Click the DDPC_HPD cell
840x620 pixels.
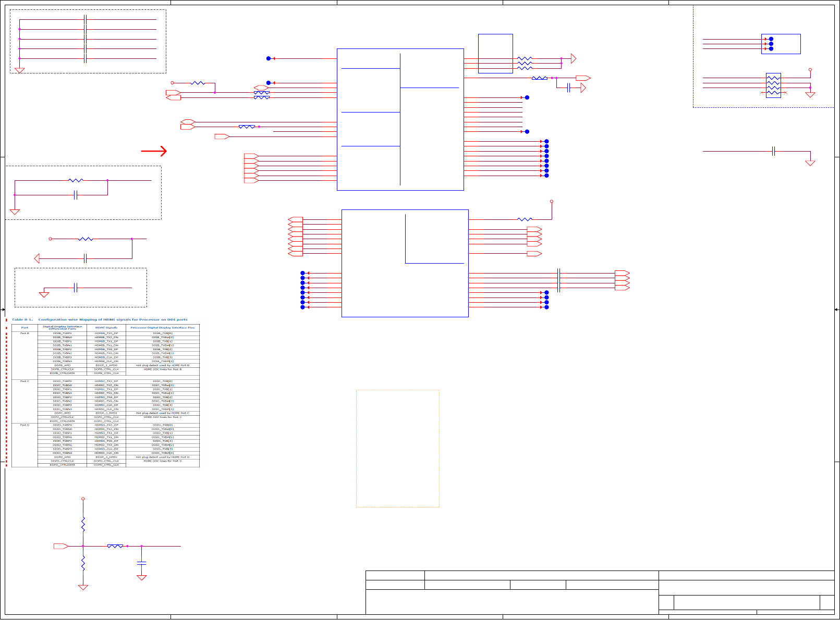[62, 413]
